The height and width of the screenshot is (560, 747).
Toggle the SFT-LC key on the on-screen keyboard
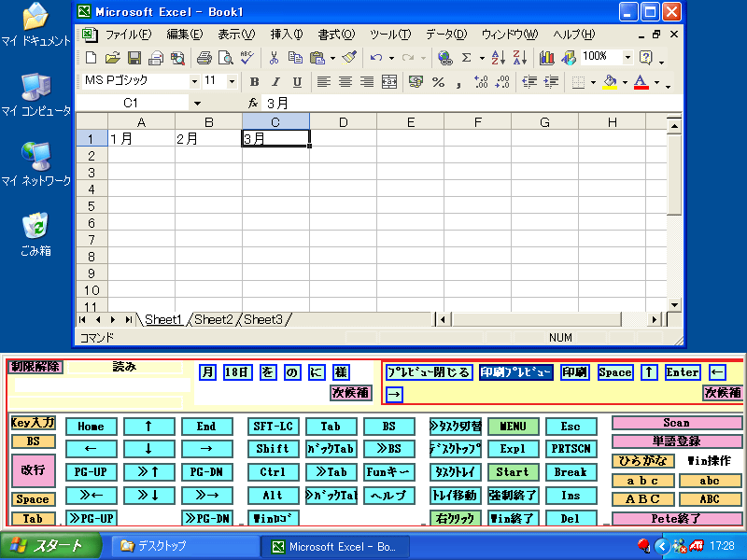point(273,427)
